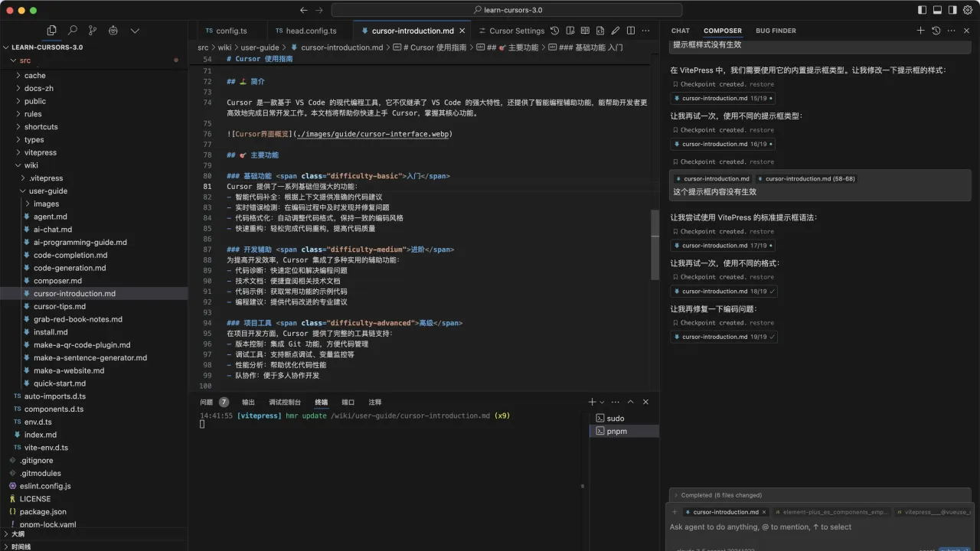Switch to the head.config.ts tab
Viewport: 980px width, 551px height.
pyautogui.click(x=311, y=31)
